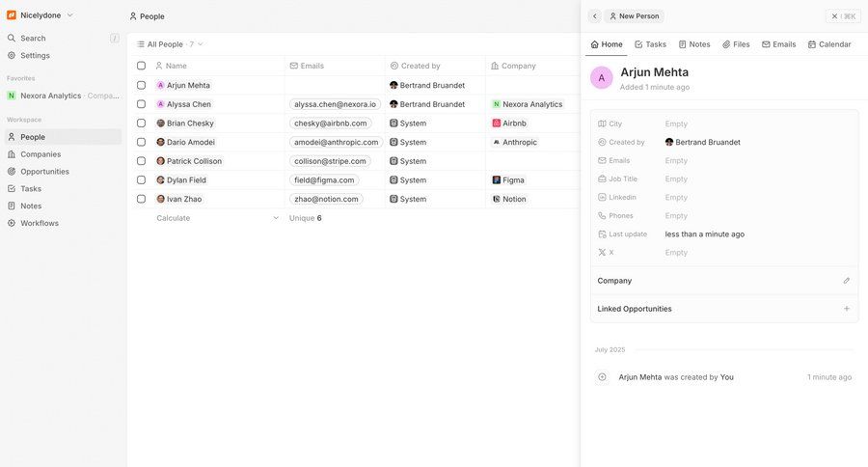868x467 pixels.
Task: Click the Company column header
Action: tap(532, 66)
